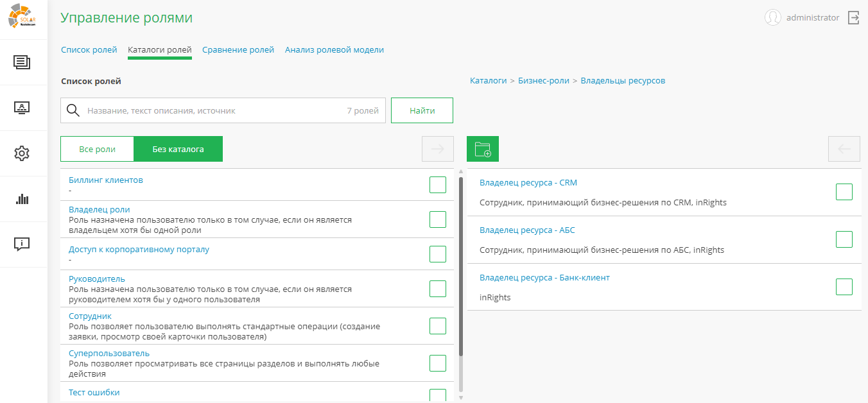
Task: Open the Суперпользователь role link
Action: click(x=109, y=354)
